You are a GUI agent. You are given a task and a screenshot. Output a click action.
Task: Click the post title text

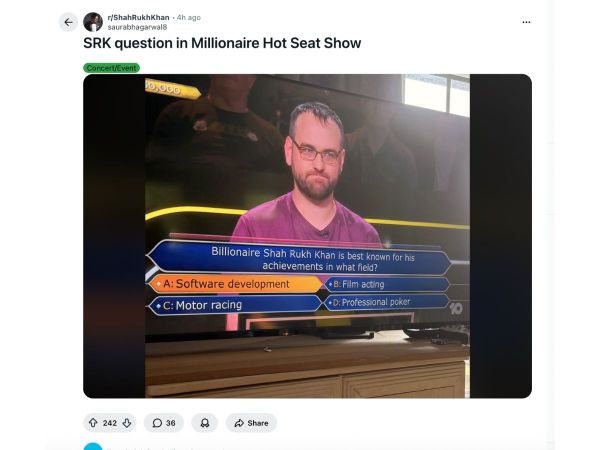click(x=222, y=43)
